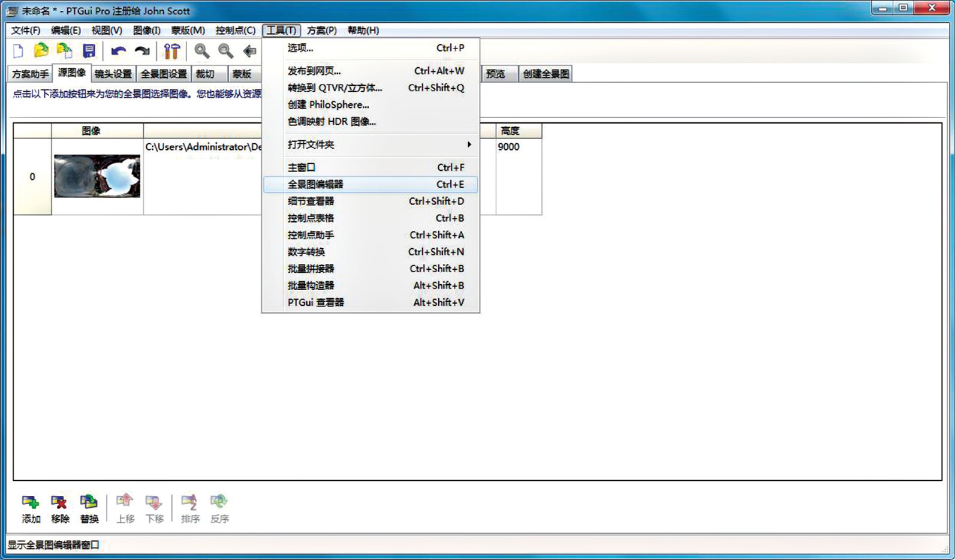Click the status bar text 显示全景图编辑器窗口
This screenshot has width=955, height=560.
tap(53, 545)
